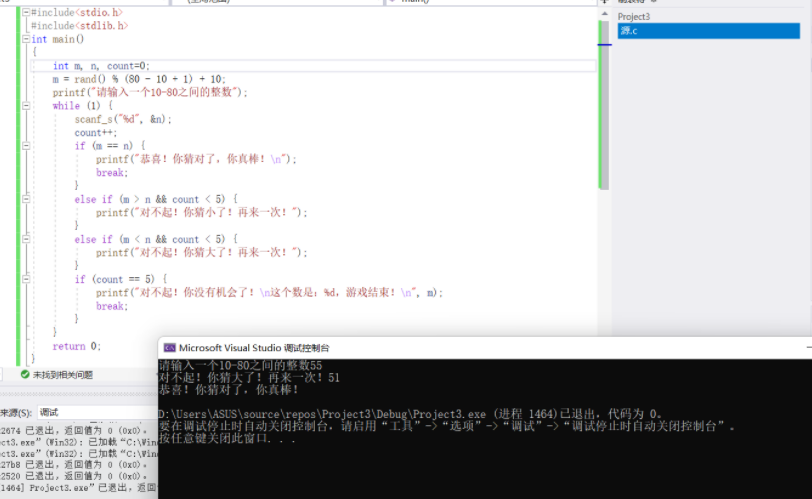
Task: Click the printf 恭喜!你猜对了 line
Action: [196, 159]
